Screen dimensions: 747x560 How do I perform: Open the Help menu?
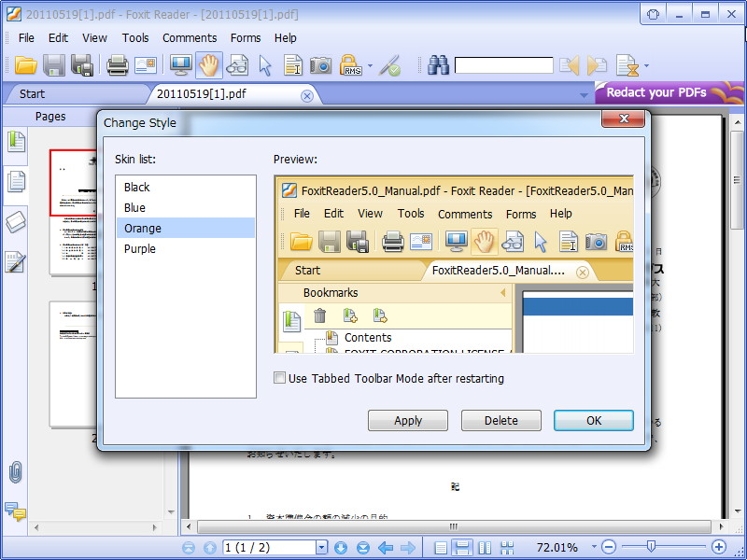tap(286, 37)
